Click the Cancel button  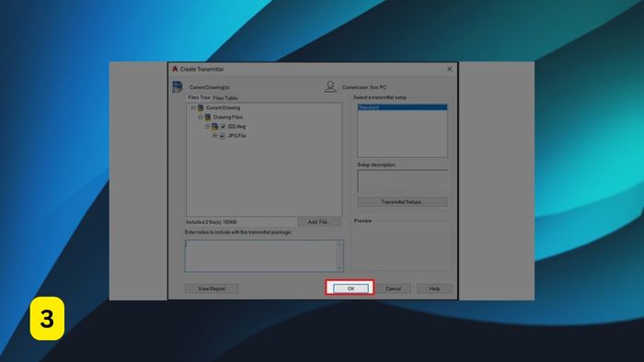(x=393, y=288)
